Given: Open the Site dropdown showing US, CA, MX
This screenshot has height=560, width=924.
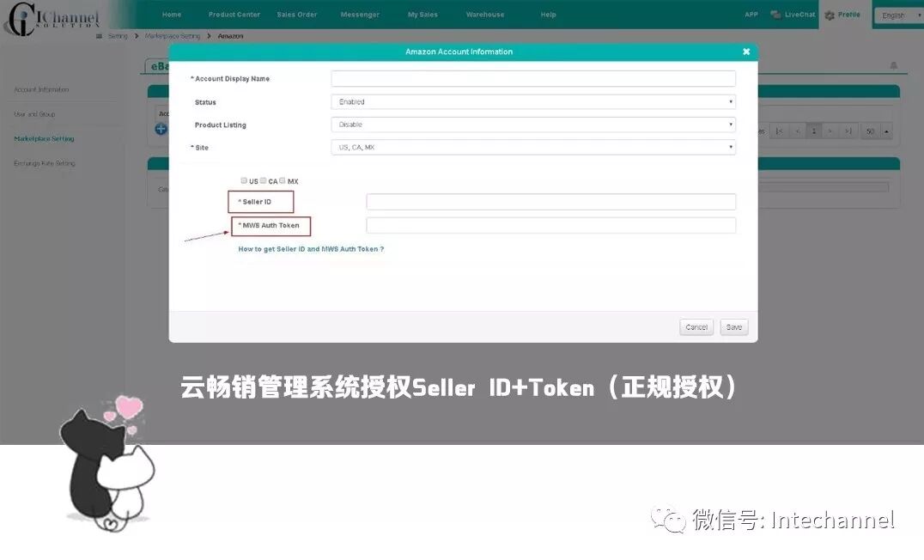Looking at the screenshot, I should pyautogui.click(x=533, y=147).
